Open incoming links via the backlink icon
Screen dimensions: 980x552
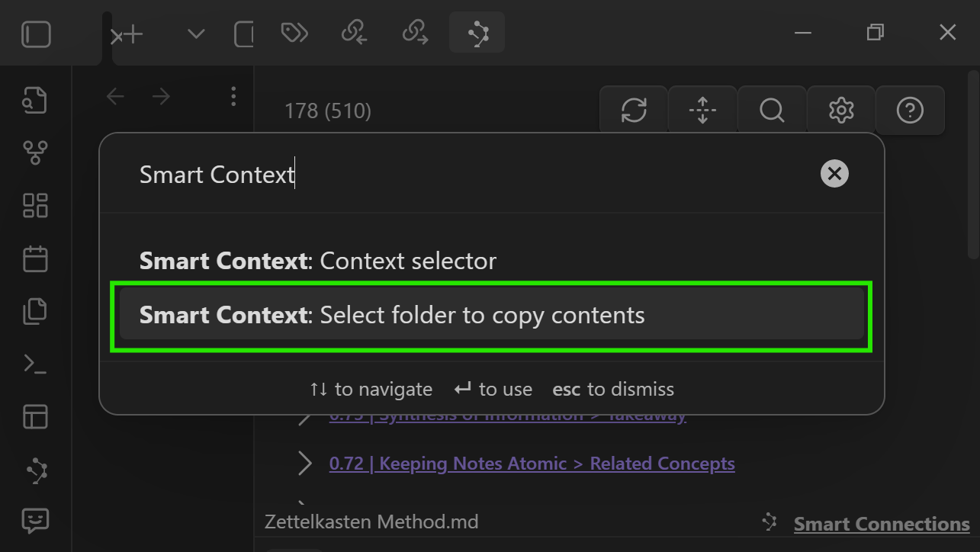pyautogui.click(x=354, y=33)
